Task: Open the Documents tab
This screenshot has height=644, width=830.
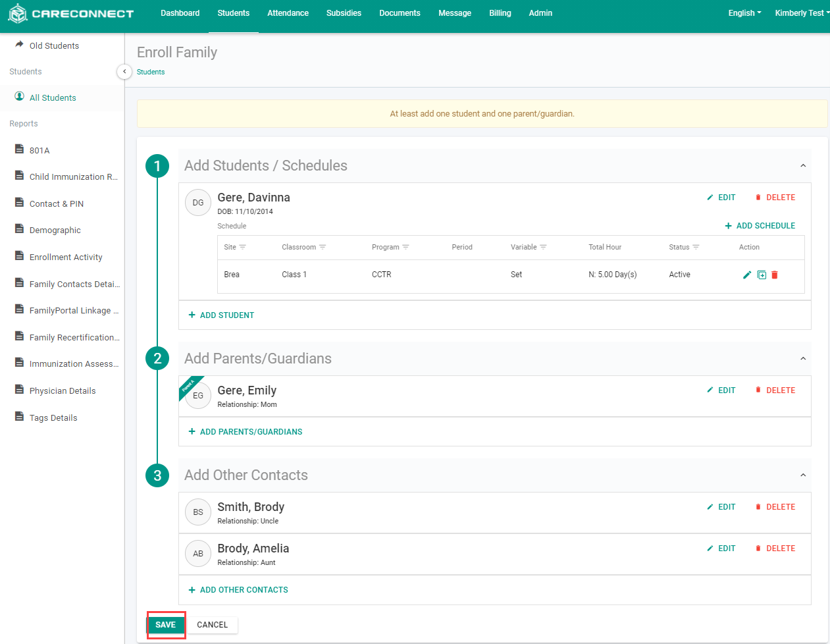Action: [400, 13]
